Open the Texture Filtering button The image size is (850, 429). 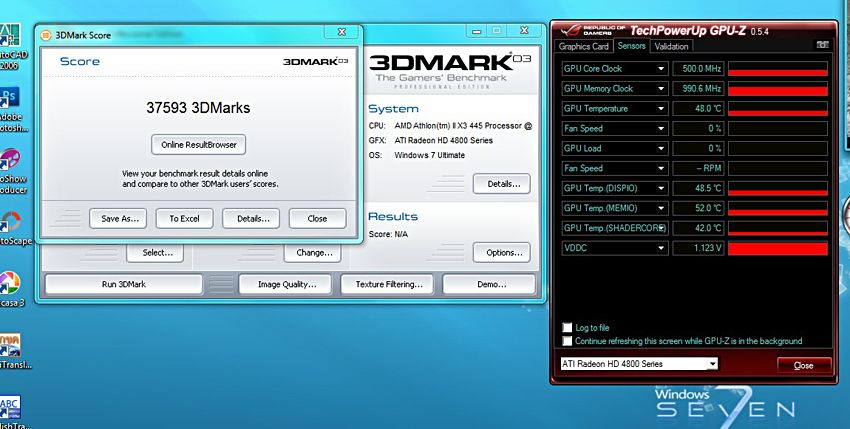click(x=387, y=284)
